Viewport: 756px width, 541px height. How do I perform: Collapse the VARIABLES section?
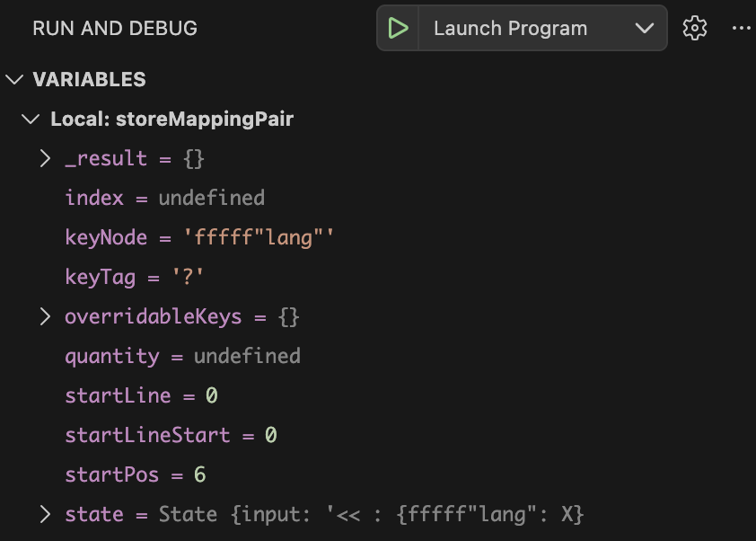(13, 79)
